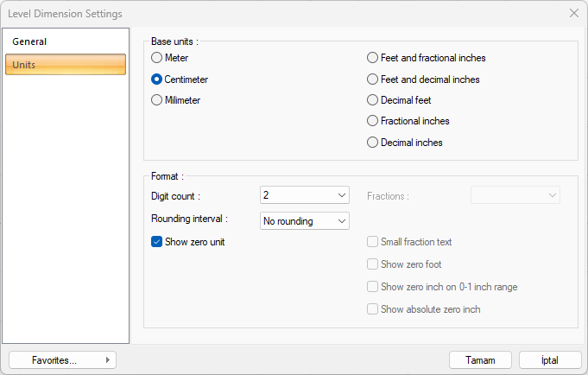Viewport: 588px width, 375px height.
Task: Select Feet and fractional inches option
Action: [x=373, y=58]
